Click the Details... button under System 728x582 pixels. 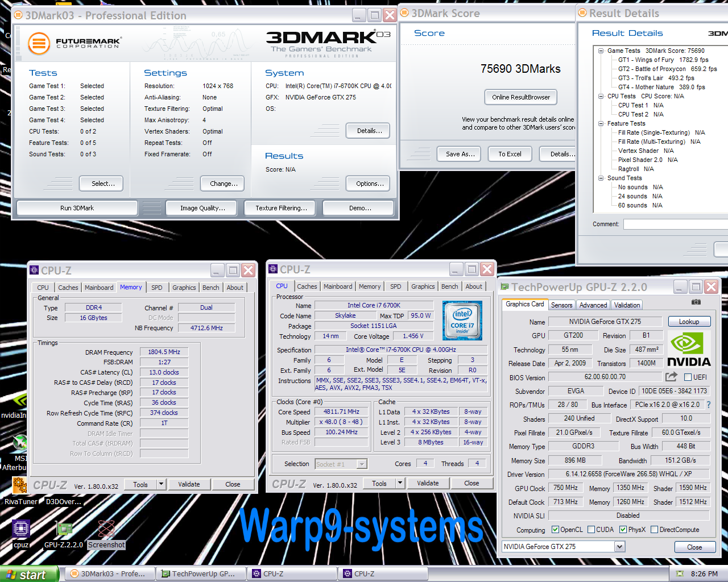369,131
